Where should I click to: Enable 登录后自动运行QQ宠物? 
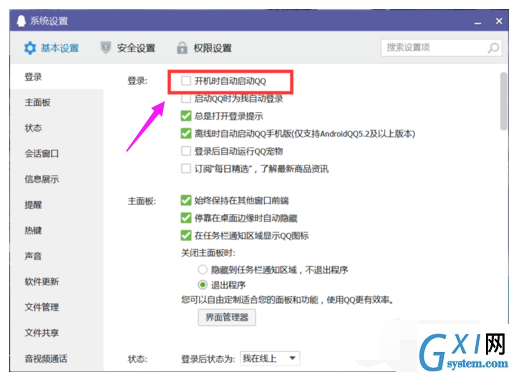186,151
